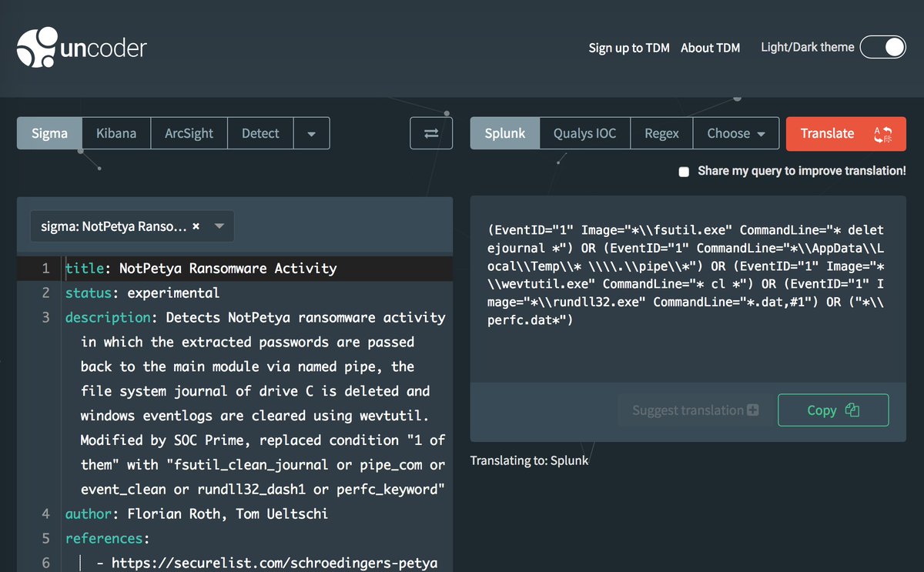
Task: Open more source formats dropdown arrow
Action: [x=311, y=133]
